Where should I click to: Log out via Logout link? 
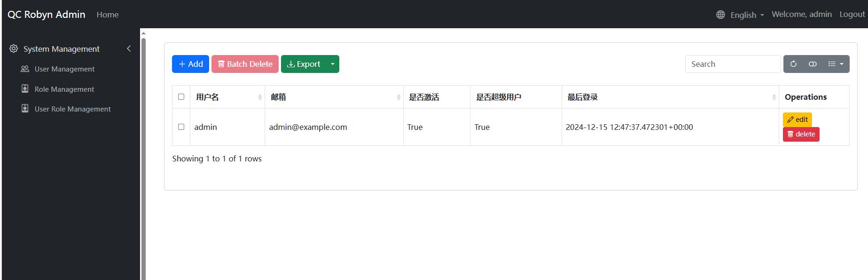click(x=852, y=15)
